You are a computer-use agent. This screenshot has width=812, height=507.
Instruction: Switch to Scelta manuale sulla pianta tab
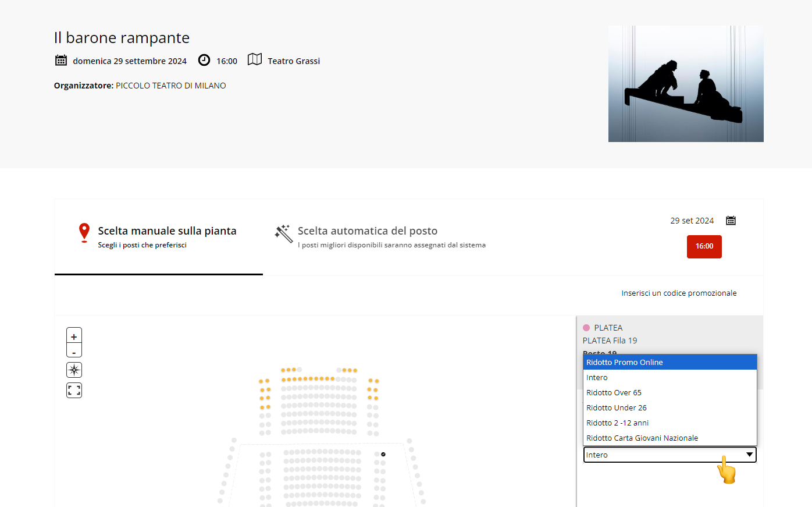tap(159, 237)
